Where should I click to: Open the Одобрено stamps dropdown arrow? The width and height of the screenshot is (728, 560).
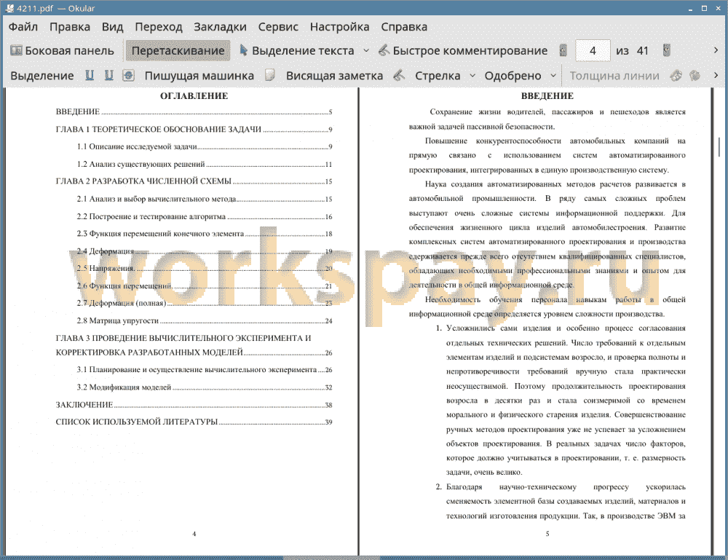553,76
